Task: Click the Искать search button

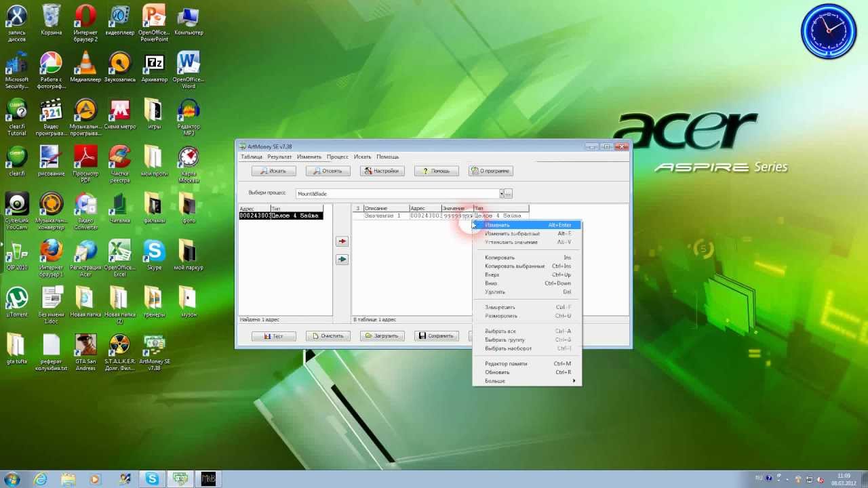Action: 273,171
